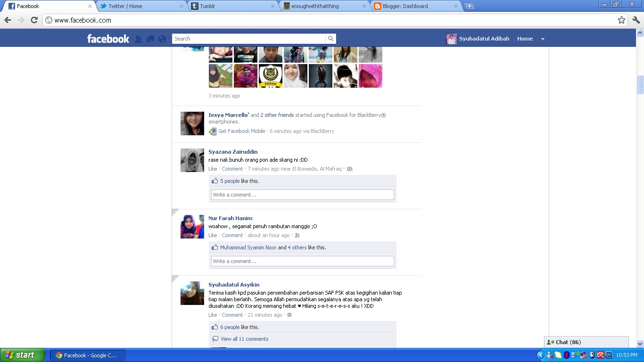Click the thumbs-up icon beside Muhammad Syamim Noor
The image size is (644, 362).
(x=215, y=247)
